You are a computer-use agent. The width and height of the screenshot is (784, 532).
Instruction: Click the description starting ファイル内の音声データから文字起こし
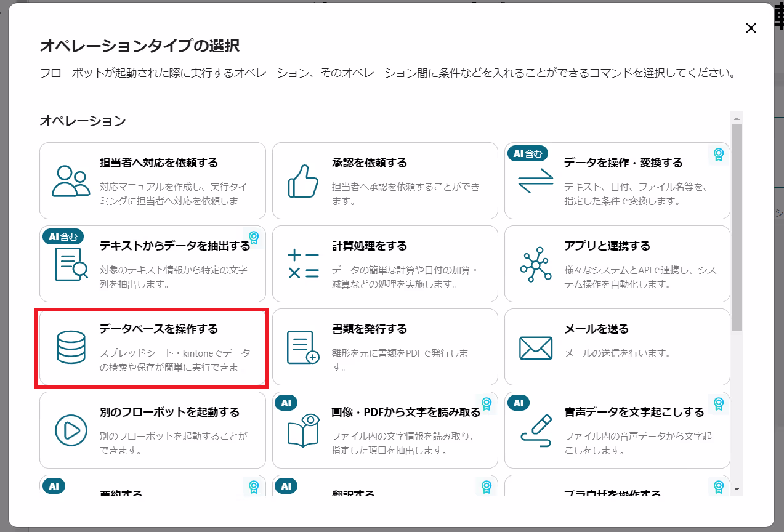tap(639, 443)
